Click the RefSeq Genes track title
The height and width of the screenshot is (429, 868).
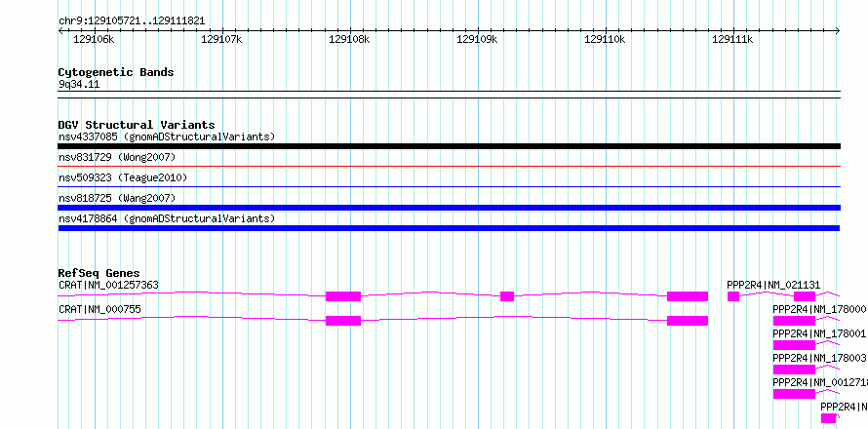pos(99,273)
